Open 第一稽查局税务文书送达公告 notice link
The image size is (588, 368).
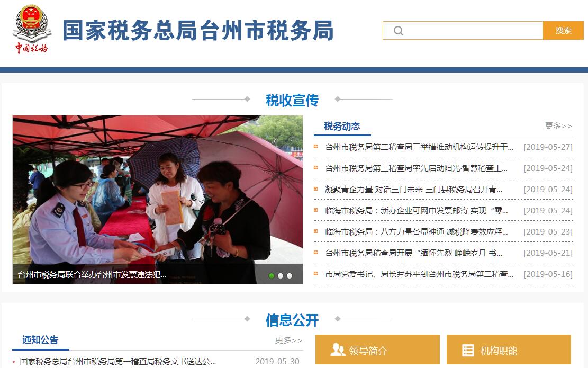(x=117, y=362)
